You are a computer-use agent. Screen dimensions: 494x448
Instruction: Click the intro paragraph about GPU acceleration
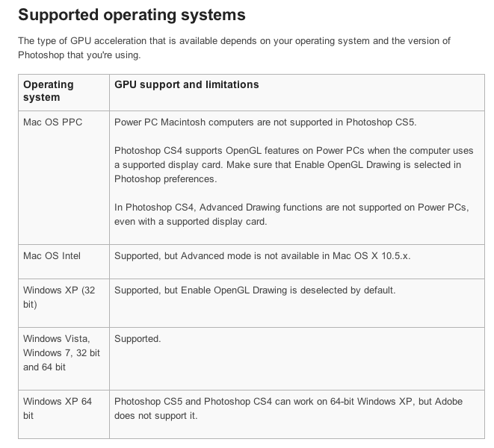click(234, 48)
